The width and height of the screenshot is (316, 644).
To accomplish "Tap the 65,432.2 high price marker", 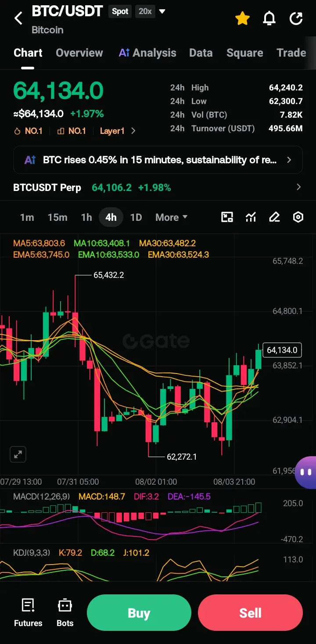I will pos(108,275).
